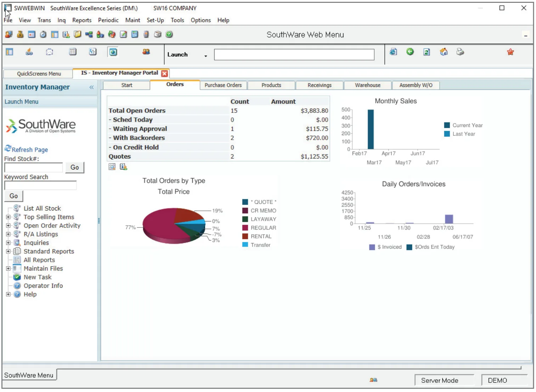Open the Launch dropdown arrow

pyautogui.click(x=206, y=56)
